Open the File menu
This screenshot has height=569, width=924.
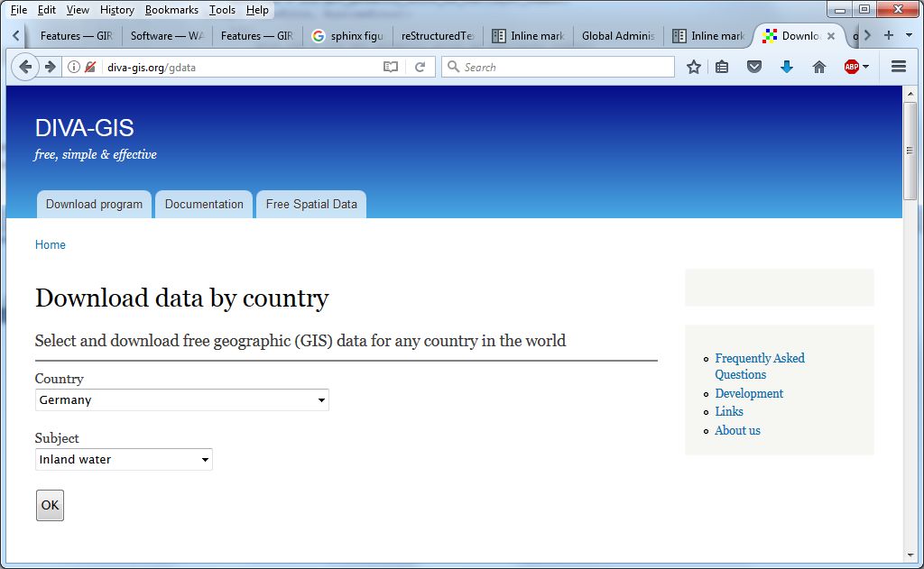19,10
